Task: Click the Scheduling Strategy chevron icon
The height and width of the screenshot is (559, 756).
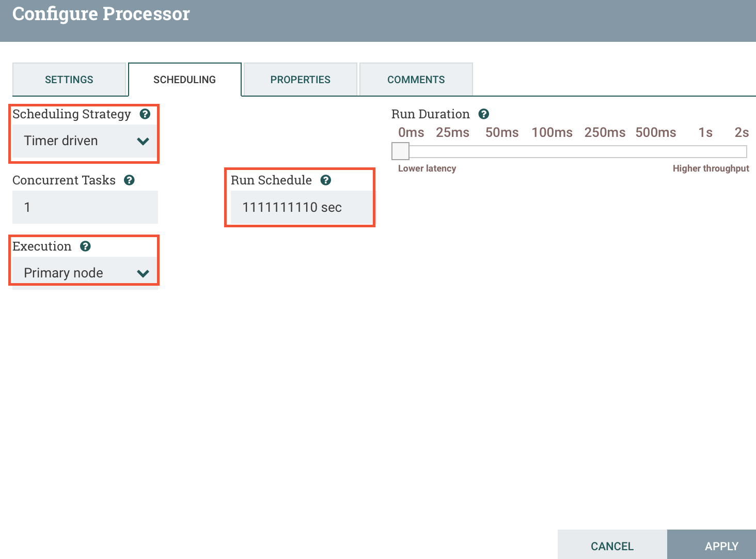Action: point(143,141)
